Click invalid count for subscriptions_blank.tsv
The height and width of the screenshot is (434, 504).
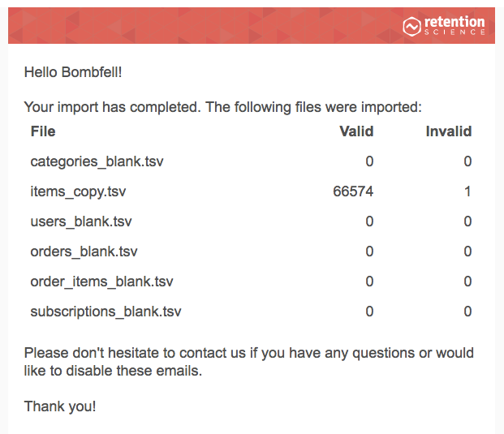click(467, 312)
